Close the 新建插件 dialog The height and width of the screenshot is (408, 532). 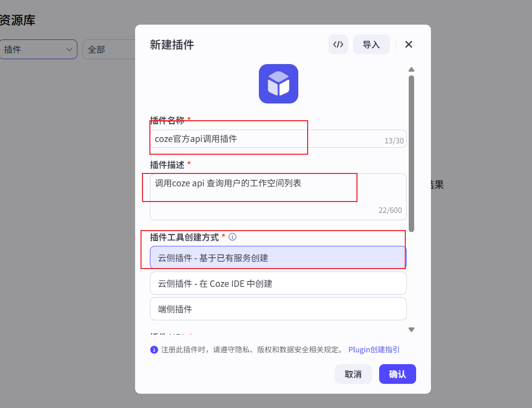pos(409,44)
